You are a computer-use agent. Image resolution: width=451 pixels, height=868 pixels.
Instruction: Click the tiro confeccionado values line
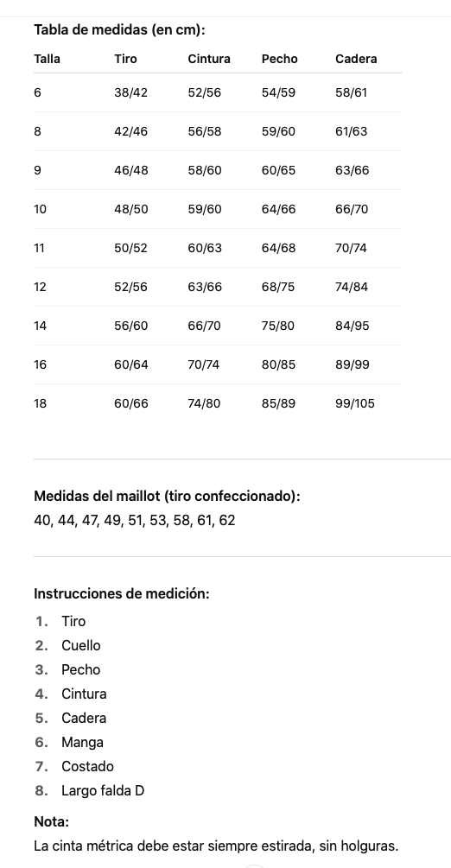click(135, 520)
